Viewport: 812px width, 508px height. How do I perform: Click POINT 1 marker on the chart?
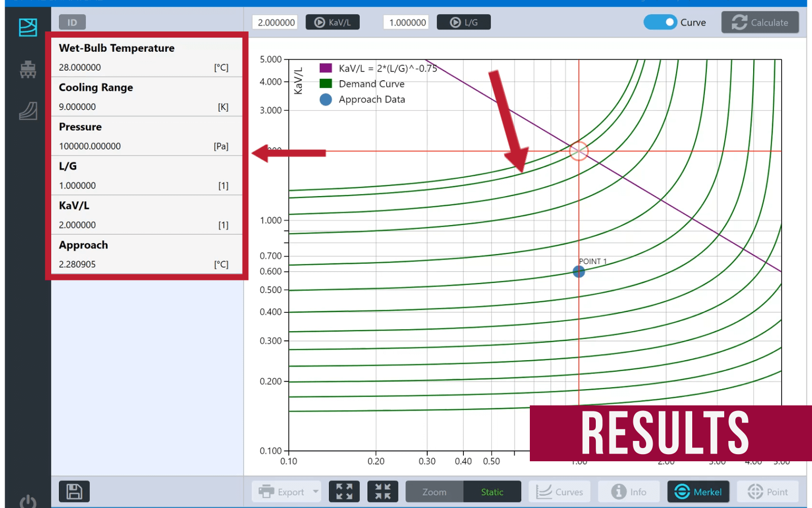pyautogui.click(x=579, y=272)
